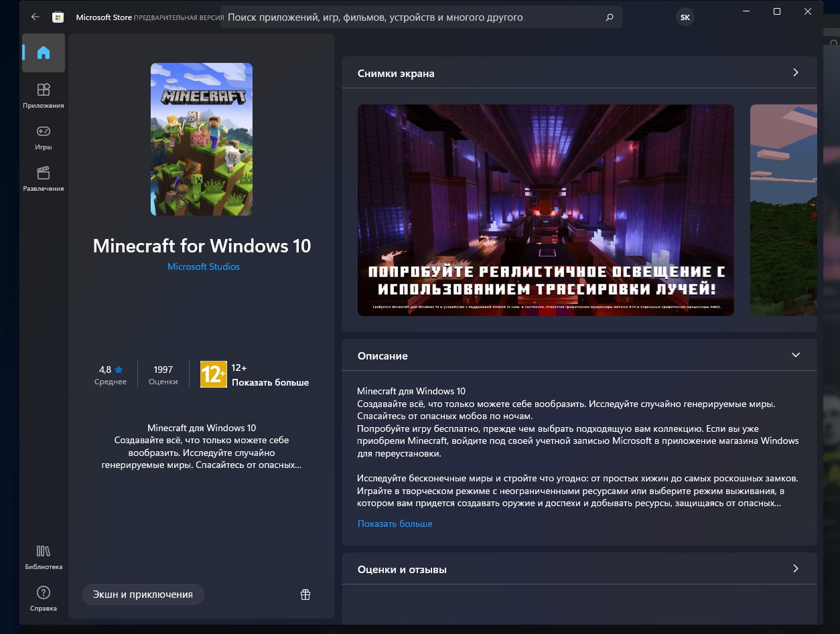Click the Minecraft for Windows 10 title

[x=202, y=246]
